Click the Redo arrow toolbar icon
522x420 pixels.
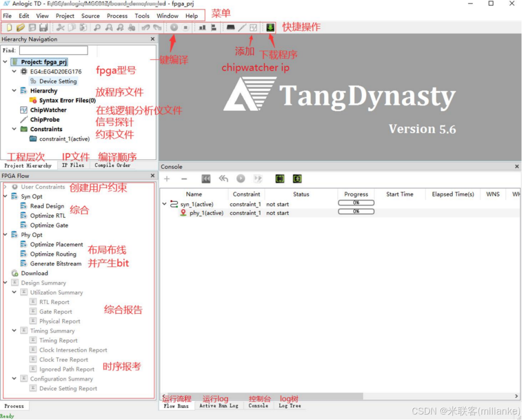click(157, 27)
